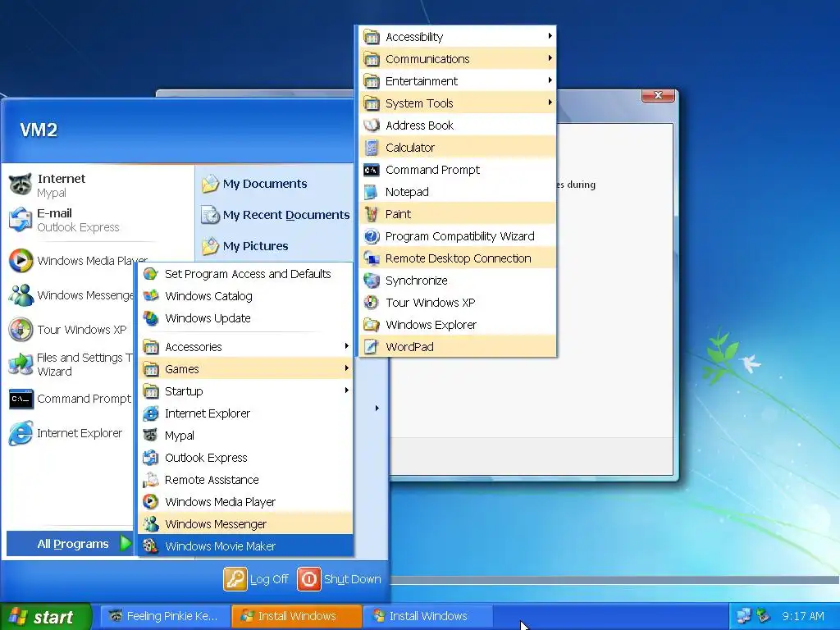840x630 pixels.
Task: Launch Windows Update
Action: pyautogui.click(x=246, y=318)
